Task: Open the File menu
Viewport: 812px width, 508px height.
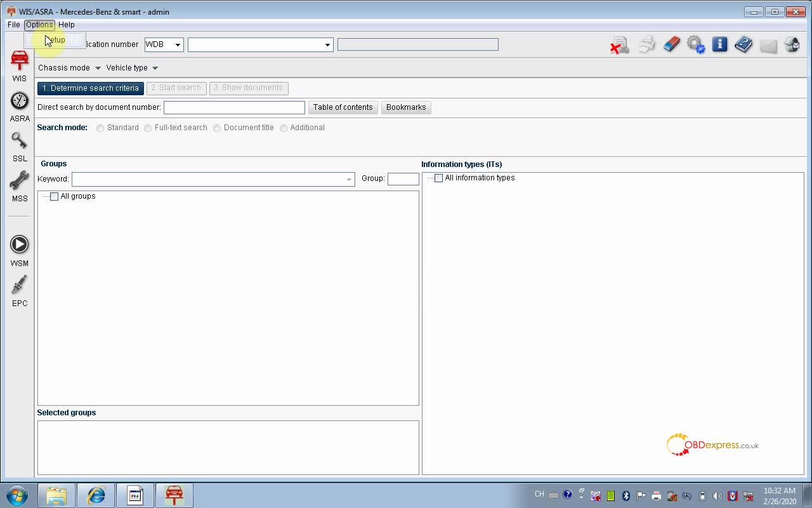Action: [x=13, y=25]
